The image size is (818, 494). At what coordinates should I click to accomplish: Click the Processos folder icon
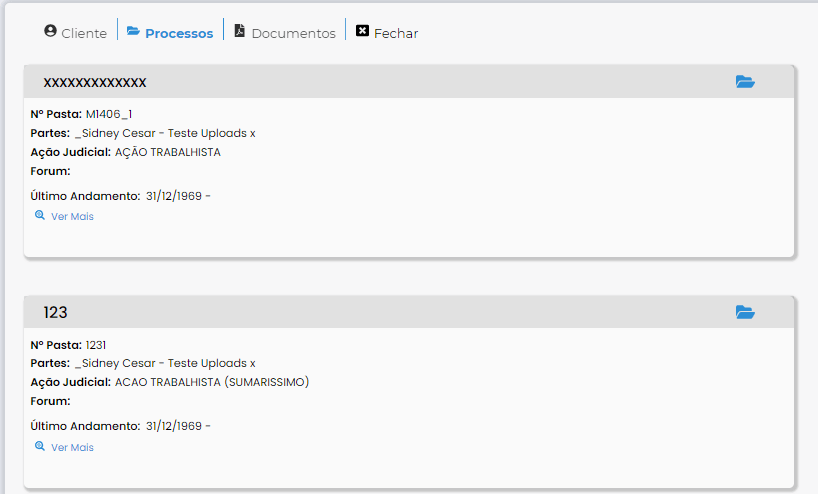point(133,31)
